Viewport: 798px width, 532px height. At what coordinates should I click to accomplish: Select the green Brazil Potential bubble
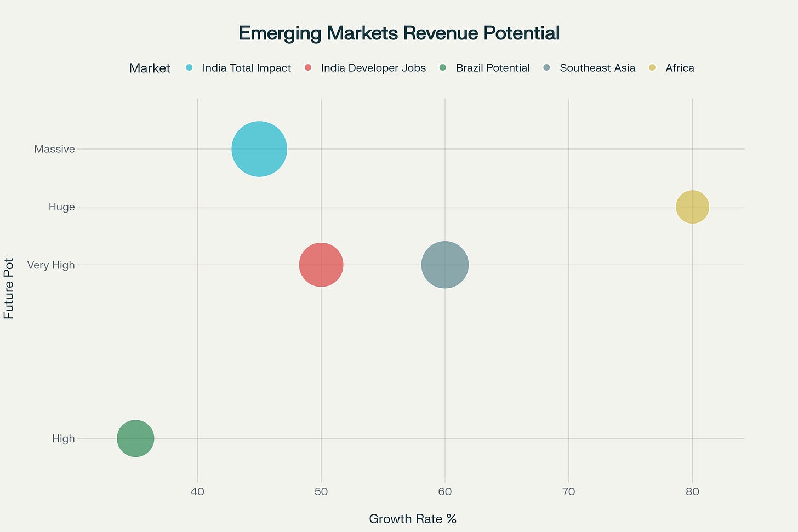135,438
